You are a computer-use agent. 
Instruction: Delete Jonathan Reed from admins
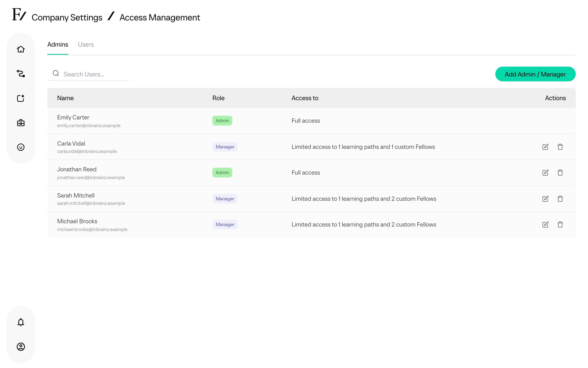(560, 173)
